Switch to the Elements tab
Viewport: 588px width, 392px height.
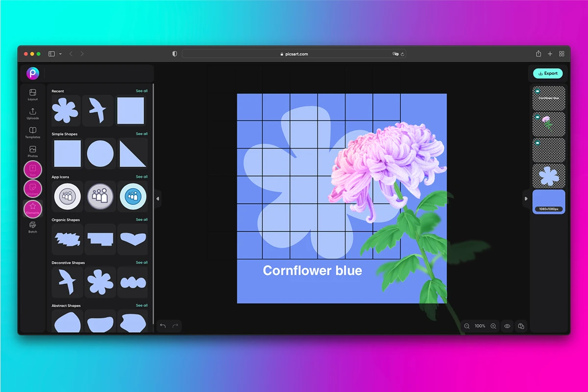32,208
